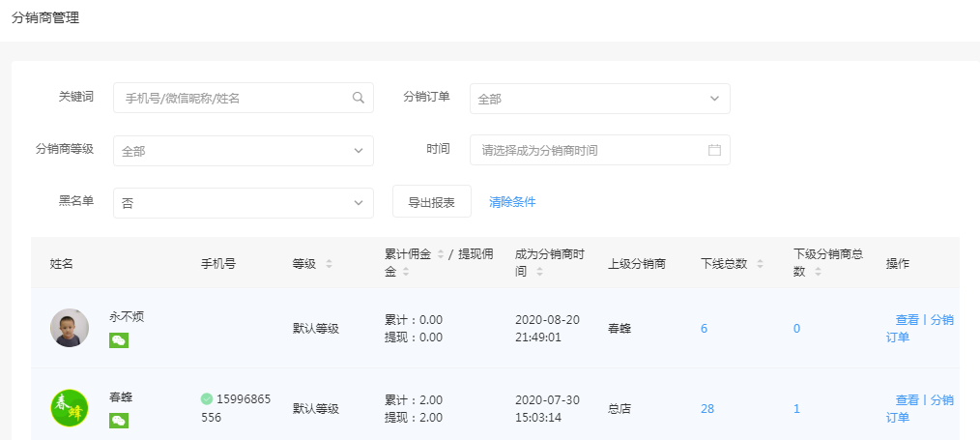The width and height of the screenshot is (980, 440).
Task: Click the 永不烦 avatar photo
Action: coord(70,328)
